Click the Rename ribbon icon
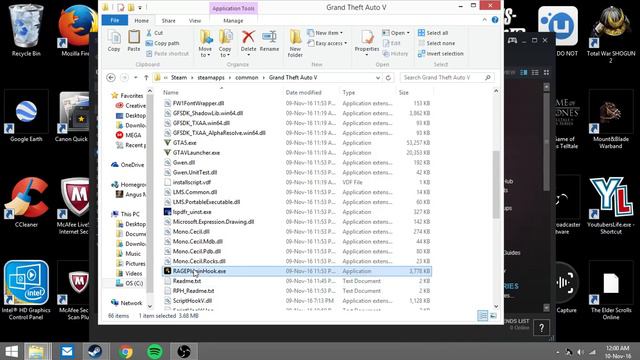Screen dimensions: 640x360 pyautogui.click(x=269, y=41)
